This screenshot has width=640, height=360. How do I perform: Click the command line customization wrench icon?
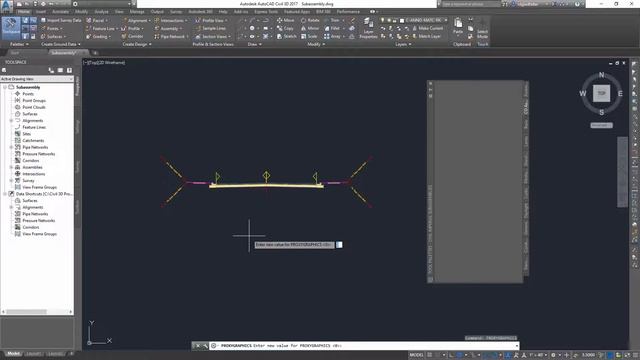pos(205,346)
